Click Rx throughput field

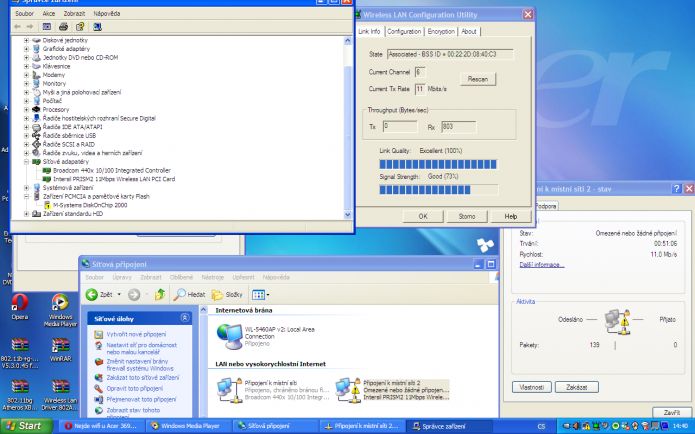(459, 127)
